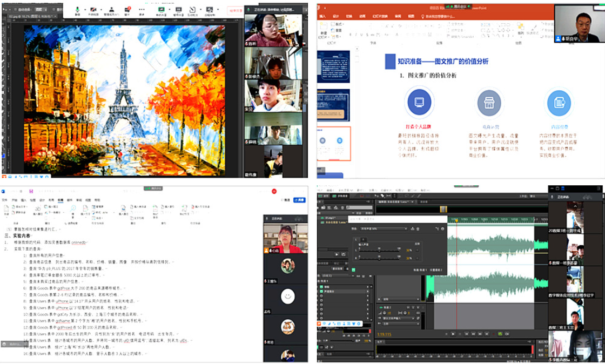This screenshot has width=605, height=364.
Task: Switch to the Word References tab
Action: 61,199
